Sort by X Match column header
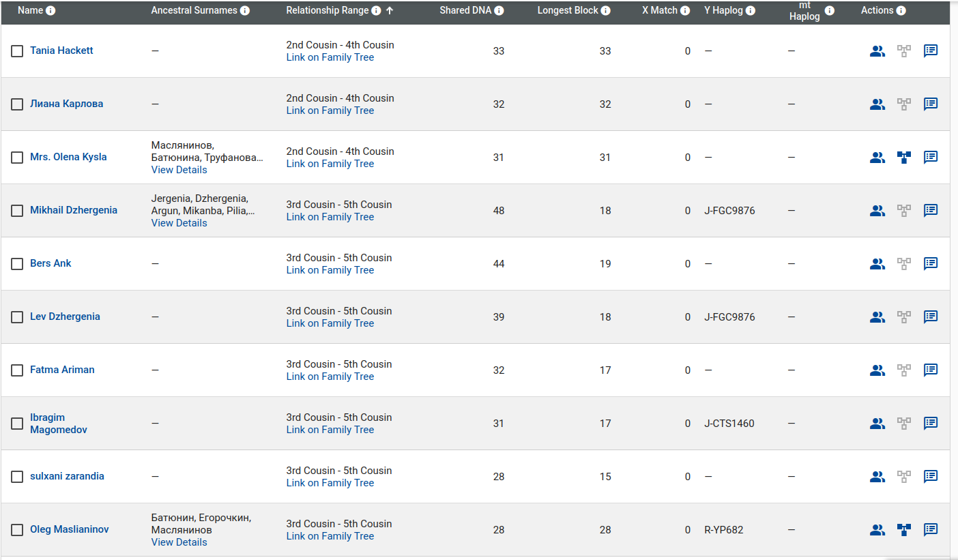Screen dimensions: 958x560 (x=660, y=11)
